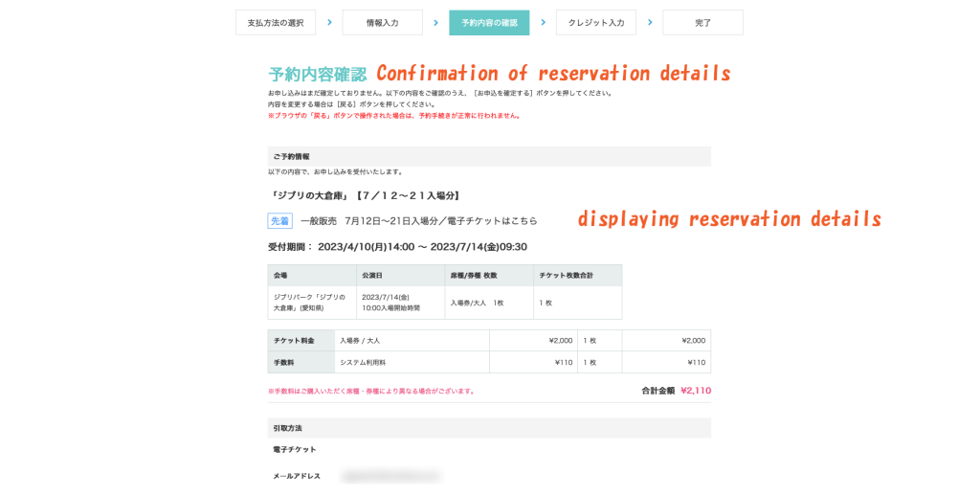Viewport: 980px width, 496px height.
Task: Click the total amount ¥2,110
Action: [695, 391]
